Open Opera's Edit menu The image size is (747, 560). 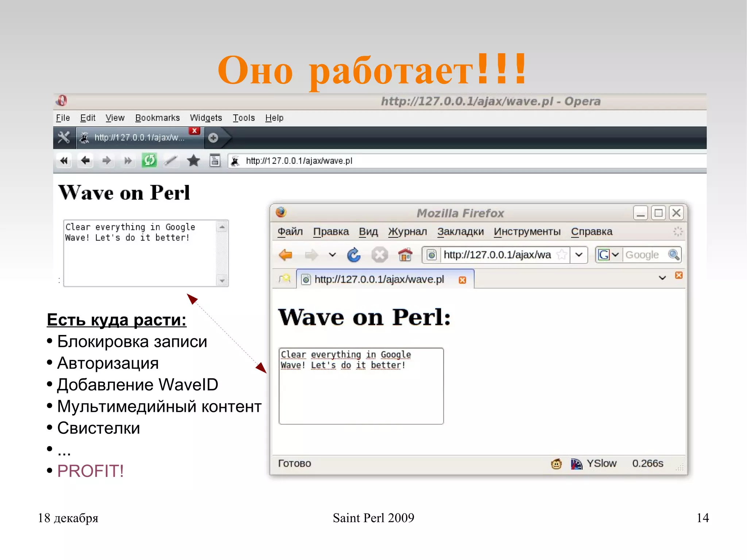click(88, 118)
